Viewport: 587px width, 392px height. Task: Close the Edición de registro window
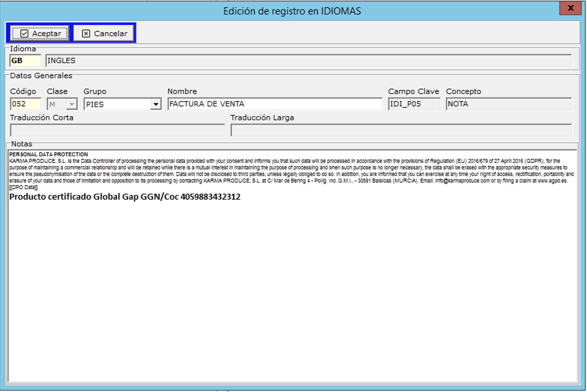tap(571, 8)
